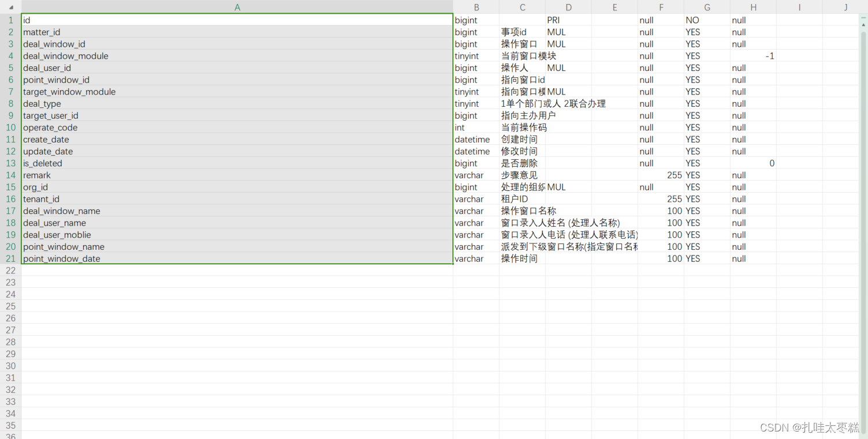Select row number 1
This screenshot has height=439, width=868.
[10, 20]
